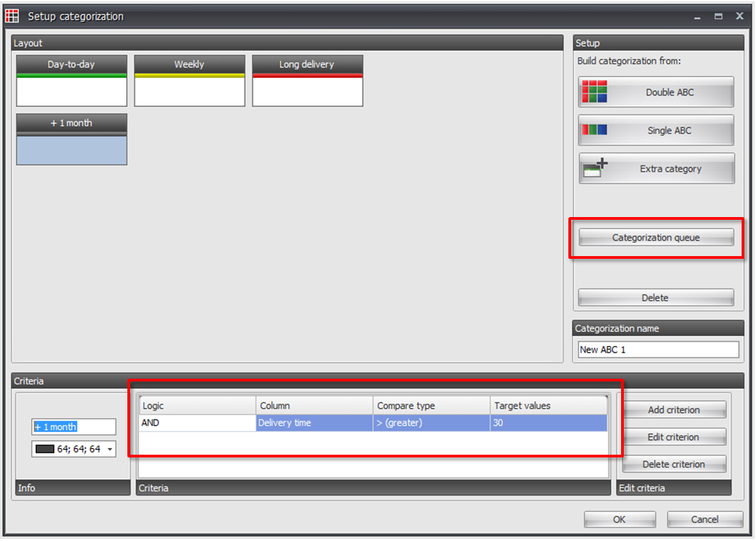Click the Setup categorization app icon
This screenshot has width=756, height=541.
pos(12,16)
